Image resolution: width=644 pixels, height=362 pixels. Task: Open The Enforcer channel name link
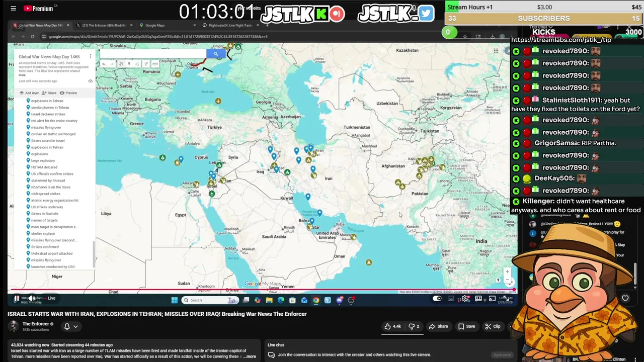pos(36,324)
